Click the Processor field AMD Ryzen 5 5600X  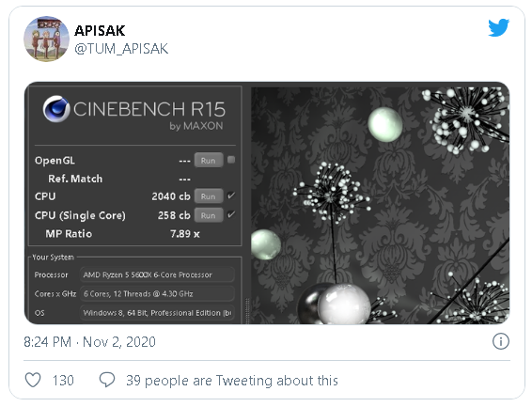click(x=157, y=274)
